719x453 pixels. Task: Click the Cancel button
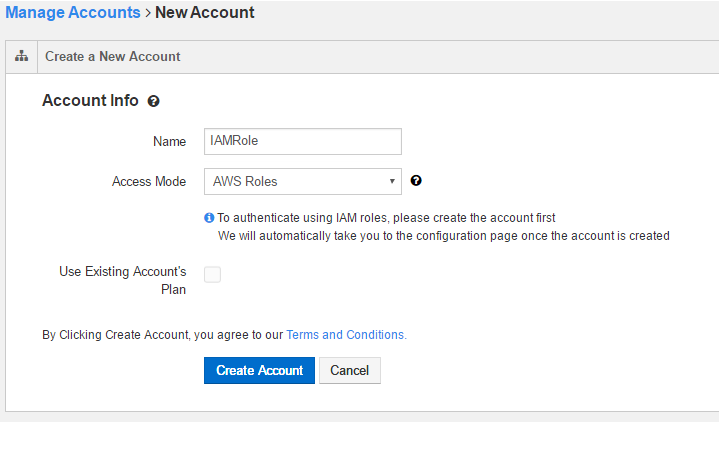pos(350,370)
